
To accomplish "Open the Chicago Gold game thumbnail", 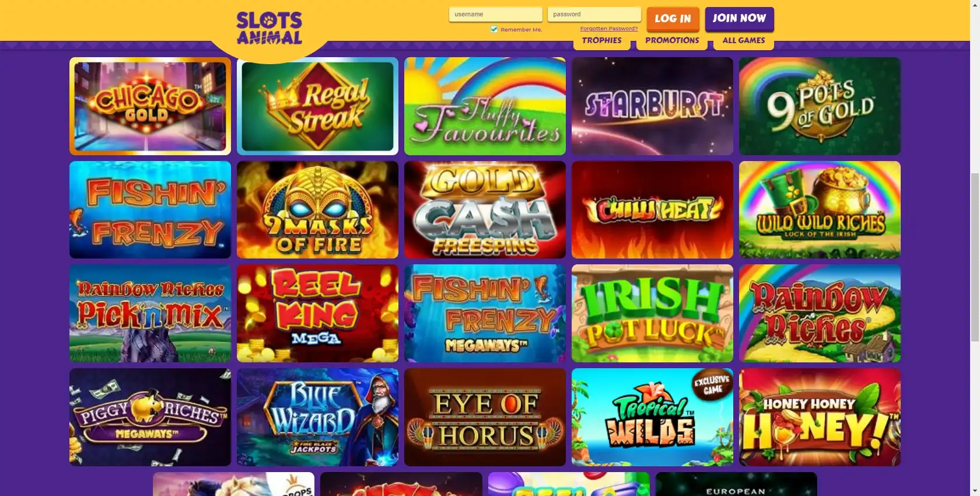I will 150,106.
